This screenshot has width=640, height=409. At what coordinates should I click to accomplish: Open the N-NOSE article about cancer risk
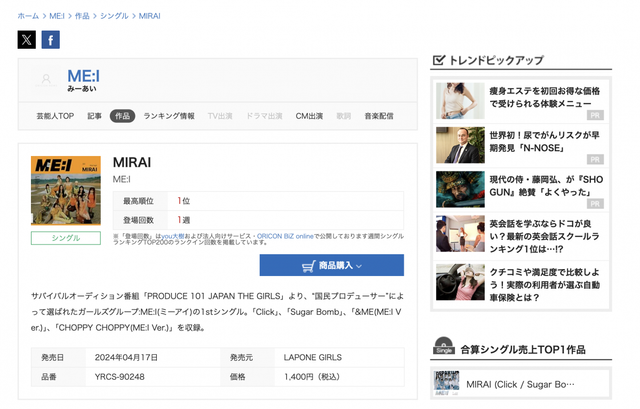545,140
